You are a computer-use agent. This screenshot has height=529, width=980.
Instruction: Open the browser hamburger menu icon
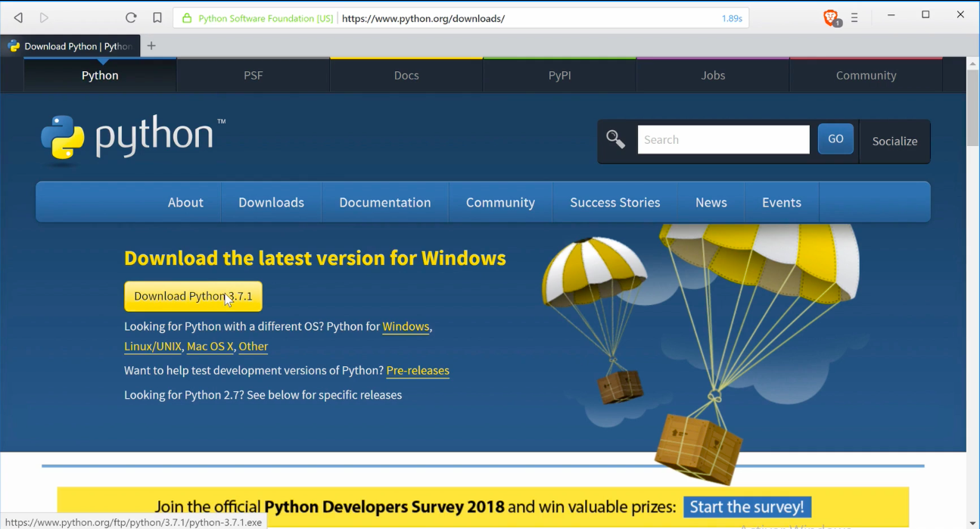pos(854,17)
